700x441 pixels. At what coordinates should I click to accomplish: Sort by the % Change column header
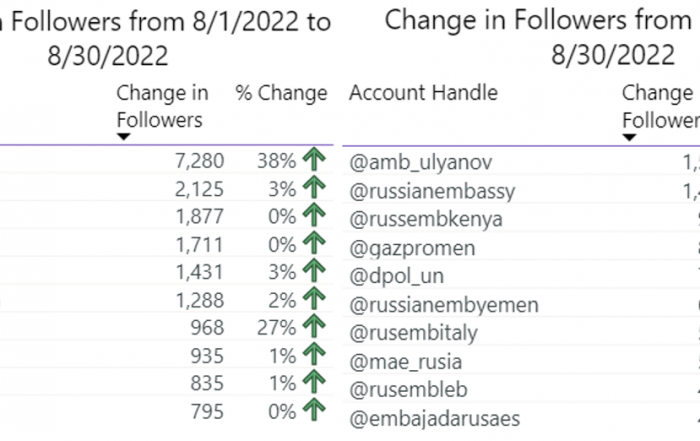pyautogui.click(x=281, y=93)
